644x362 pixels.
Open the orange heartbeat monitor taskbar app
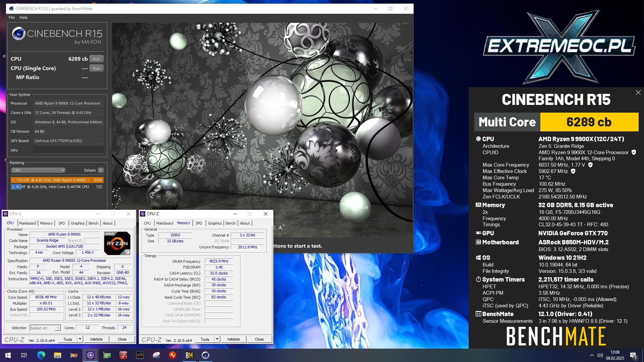point(173,355)
